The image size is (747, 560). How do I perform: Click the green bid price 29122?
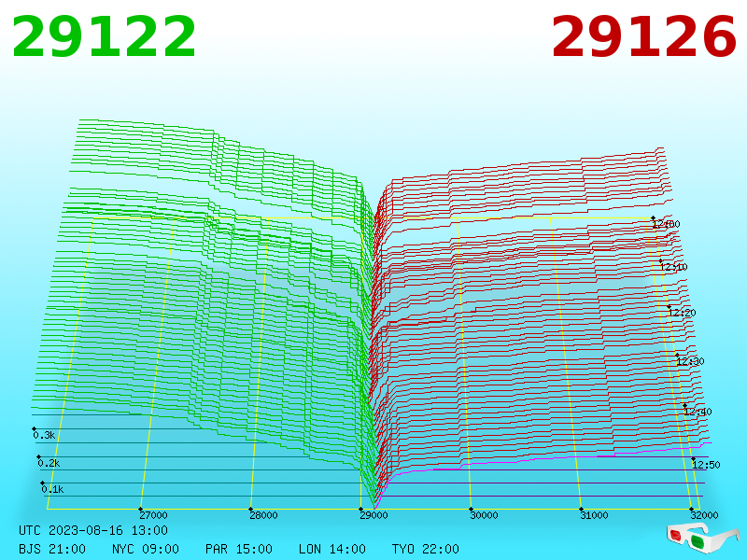(x=104, y=36)
